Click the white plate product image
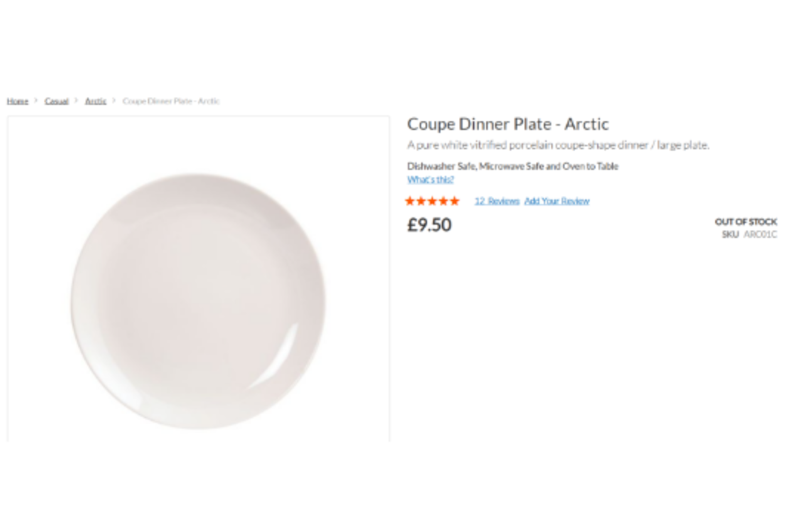Viewport: 798px width, 532px height. 198,301
